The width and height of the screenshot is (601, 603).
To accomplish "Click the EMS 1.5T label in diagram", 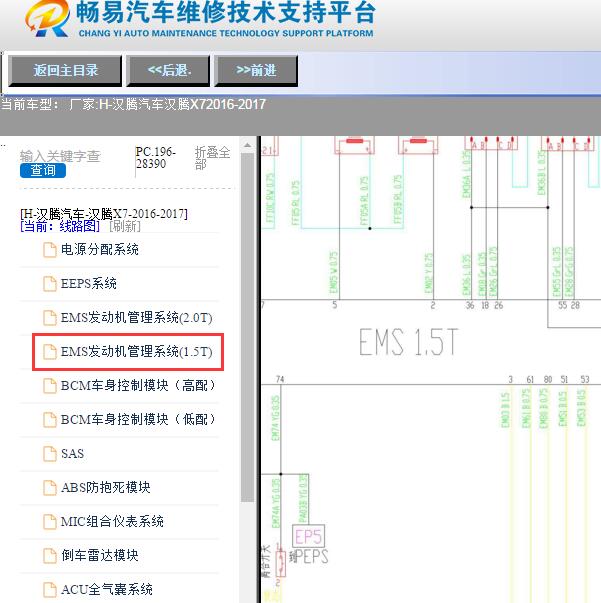I will tap(408, 341).
